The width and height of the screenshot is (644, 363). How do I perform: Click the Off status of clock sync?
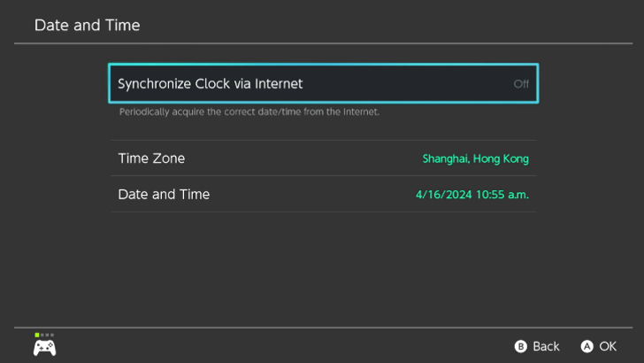521,84
